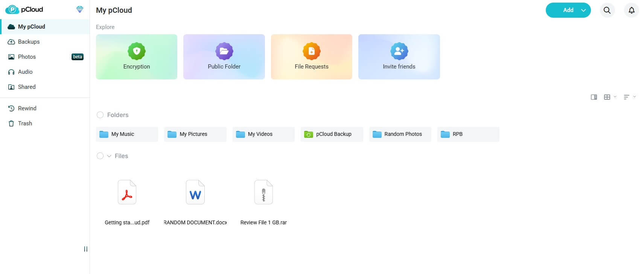This screenshot has width=644, height=274.
Task: Click the Add button
Action: pyautogui.click(x=568, y=10)
